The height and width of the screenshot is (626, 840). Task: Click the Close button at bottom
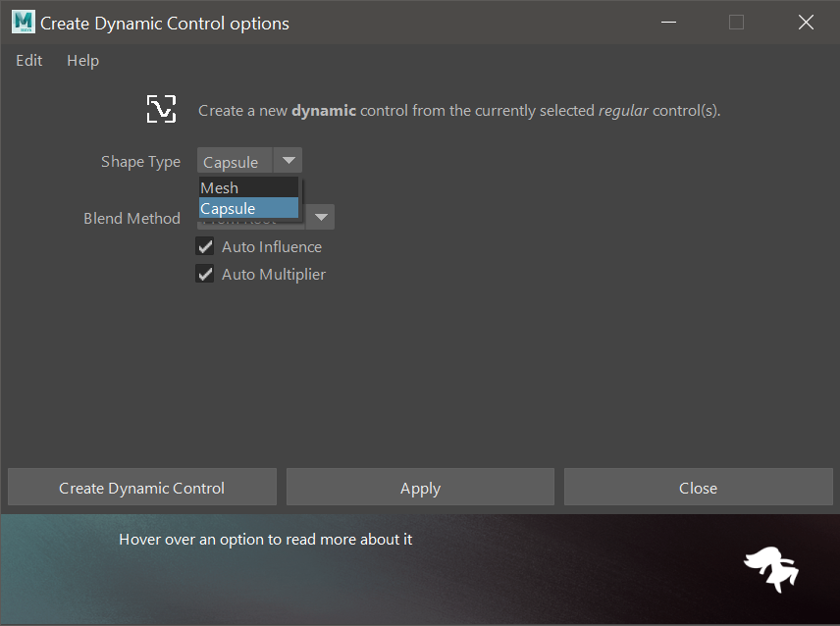pyautogui.click(x=698, y=488)
